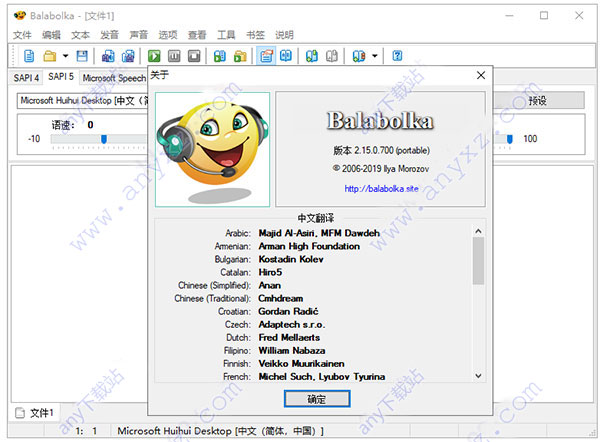Click the Split and save audio icon
The image size is (600, 442).
[x=128, y=56]
